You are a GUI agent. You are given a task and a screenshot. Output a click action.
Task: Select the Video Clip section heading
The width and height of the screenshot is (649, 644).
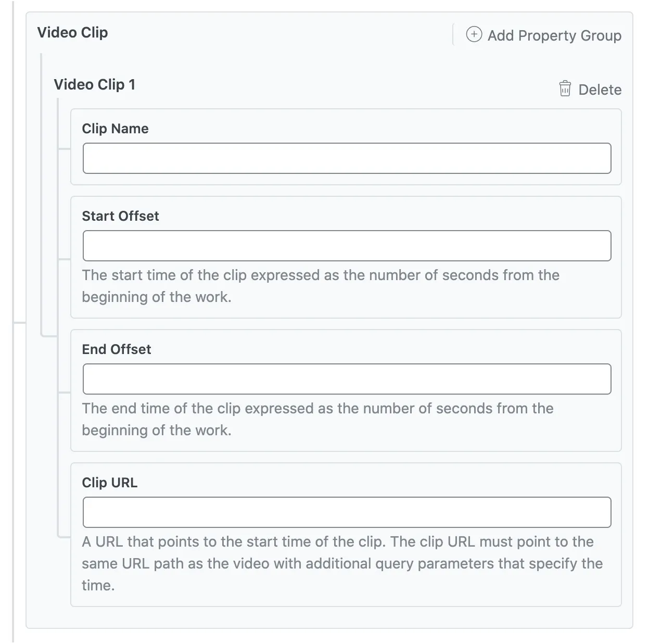[x=72, y=32]
